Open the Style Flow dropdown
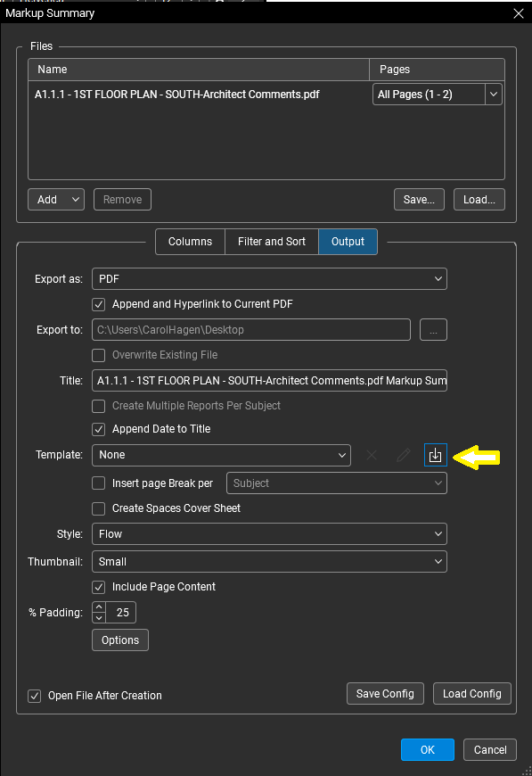Screen dimensions: 532x776 [x=269, y=534]
